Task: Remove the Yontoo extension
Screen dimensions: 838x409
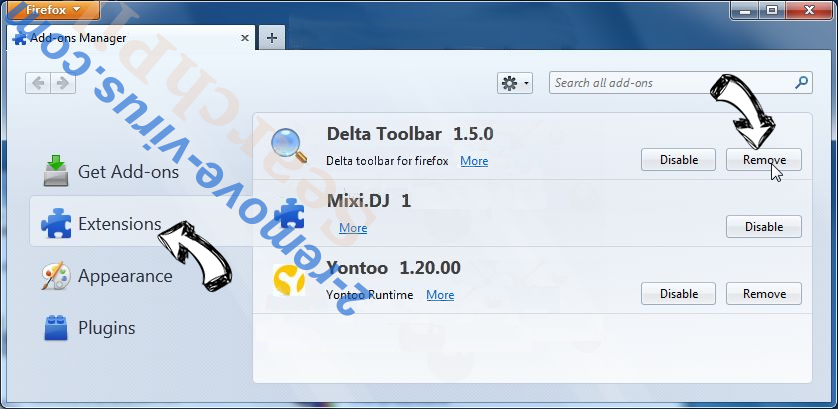Action: [764, 294]
